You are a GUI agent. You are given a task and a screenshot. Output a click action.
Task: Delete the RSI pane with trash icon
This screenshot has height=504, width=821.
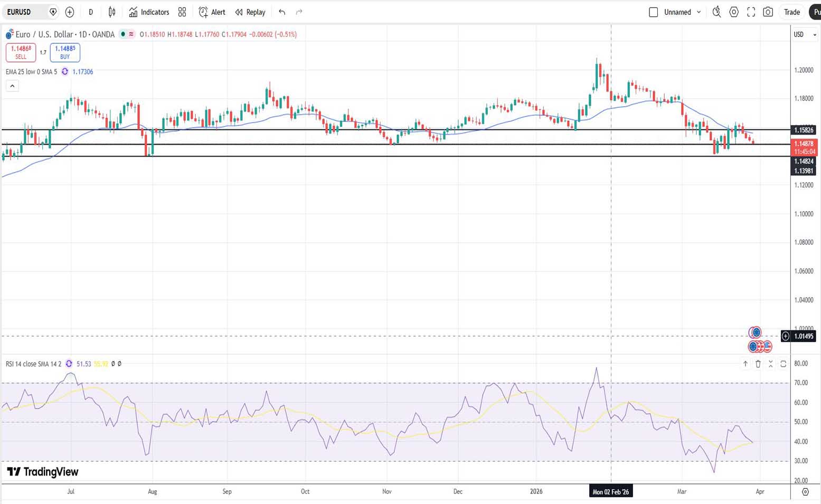[758, 364]
